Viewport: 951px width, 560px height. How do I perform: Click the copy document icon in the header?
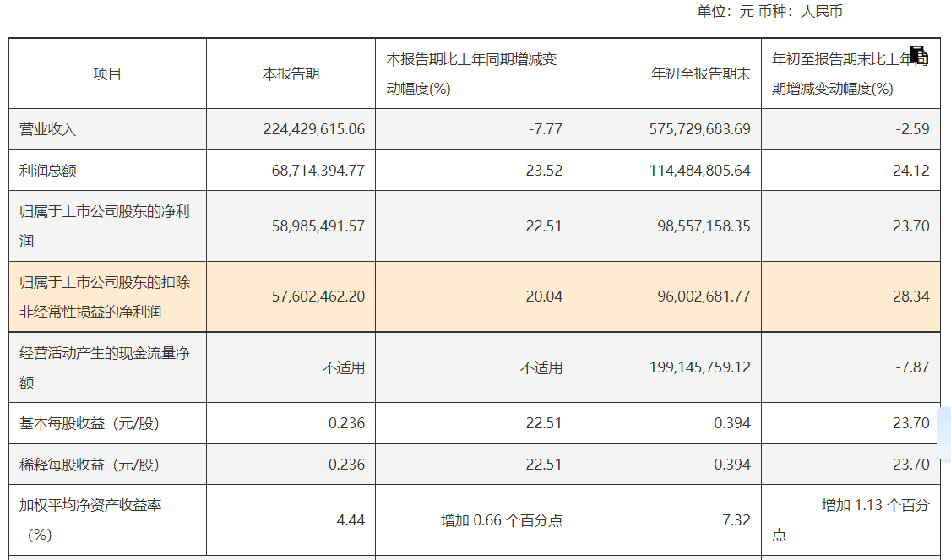[919, 54]
